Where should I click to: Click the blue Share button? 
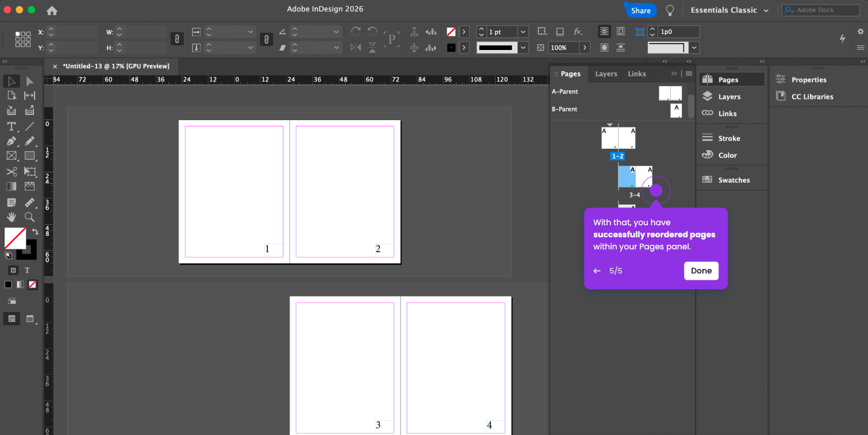pyautogui.click(x=640, y=10)
